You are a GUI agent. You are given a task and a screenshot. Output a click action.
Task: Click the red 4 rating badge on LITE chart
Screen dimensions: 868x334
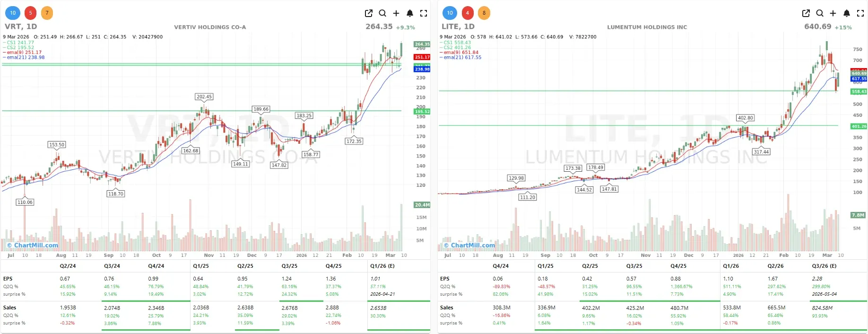click(467, 13)
